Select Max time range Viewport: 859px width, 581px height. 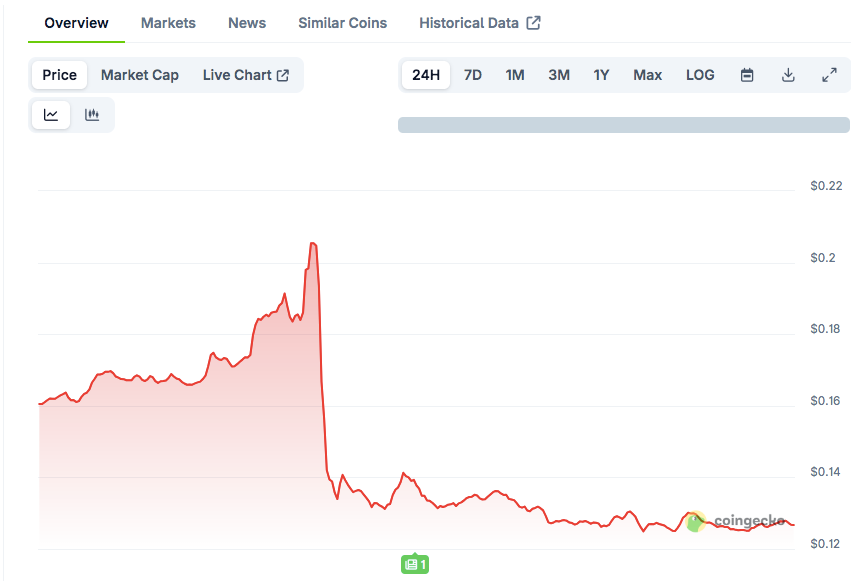647,75
